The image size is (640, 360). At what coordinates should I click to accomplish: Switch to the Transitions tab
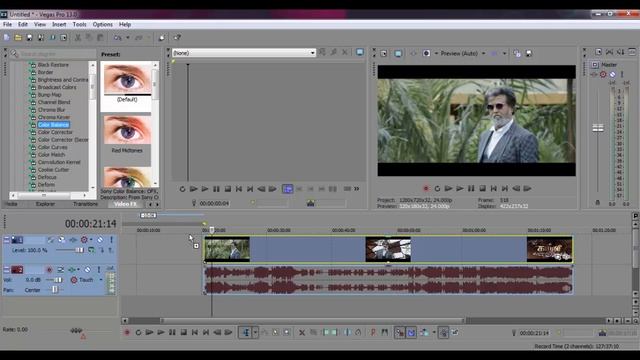85,204
